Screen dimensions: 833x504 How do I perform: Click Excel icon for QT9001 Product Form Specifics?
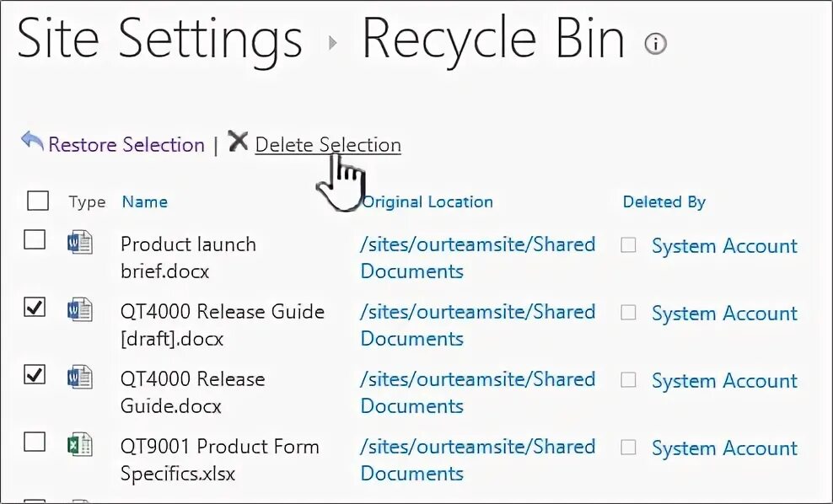(x=80, y=444)
